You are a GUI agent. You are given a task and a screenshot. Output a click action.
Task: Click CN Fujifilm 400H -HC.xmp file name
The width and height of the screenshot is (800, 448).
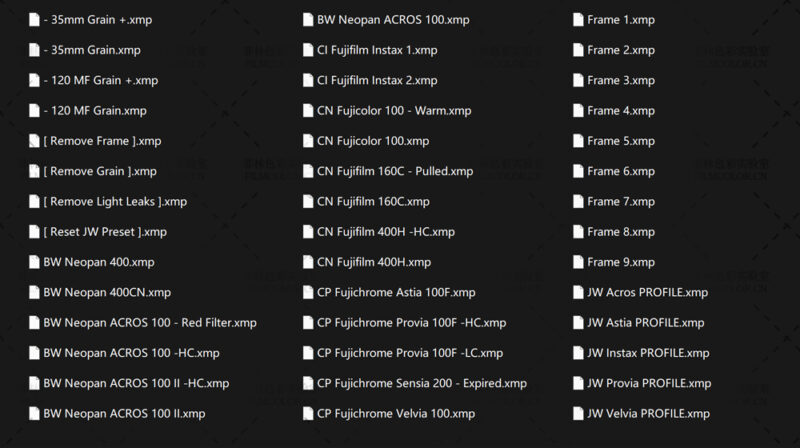pyautogui.click(x=385, y=232)
